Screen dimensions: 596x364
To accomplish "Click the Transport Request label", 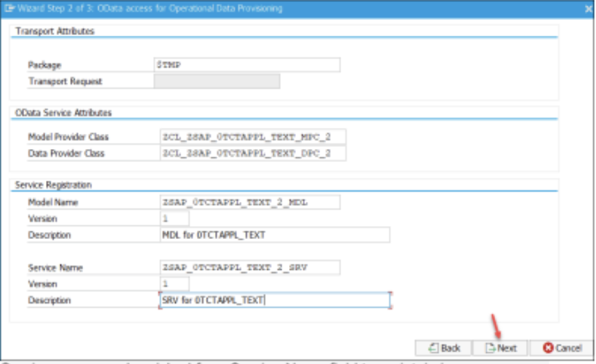I will pyautogui.click(x=65, y=82).
